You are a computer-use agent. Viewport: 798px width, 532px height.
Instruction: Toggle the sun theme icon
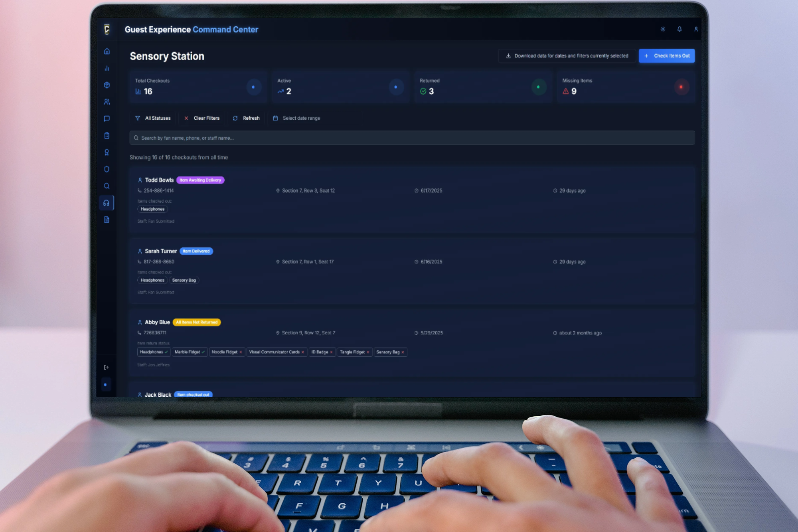[x=663, y=29]
